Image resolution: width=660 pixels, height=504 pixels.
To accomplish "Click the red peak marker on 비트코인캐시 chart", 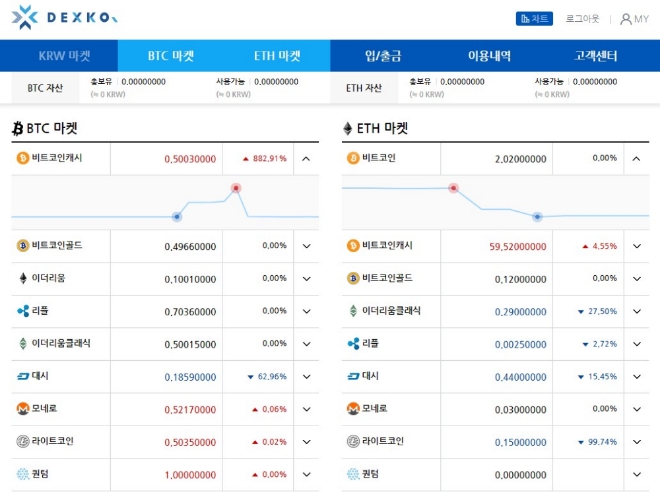I will click(236, 188).
